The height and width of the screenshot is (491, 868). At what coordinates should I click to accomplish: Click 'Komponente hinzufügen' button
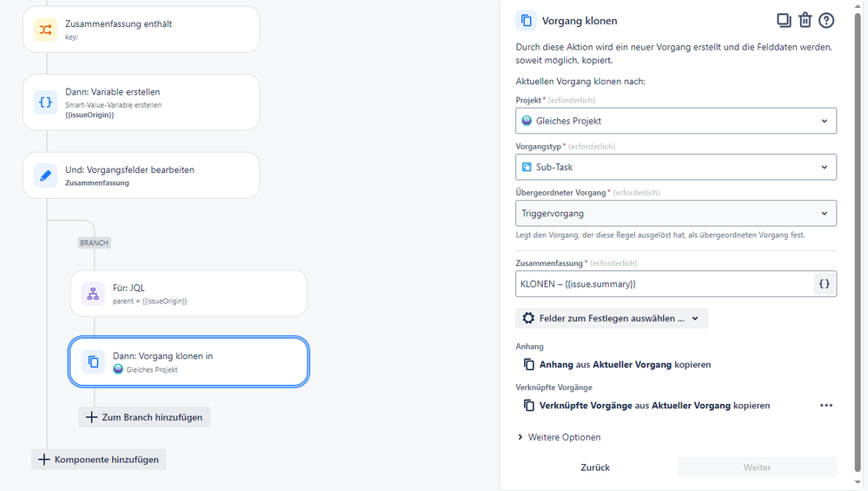tap(98, 460)
